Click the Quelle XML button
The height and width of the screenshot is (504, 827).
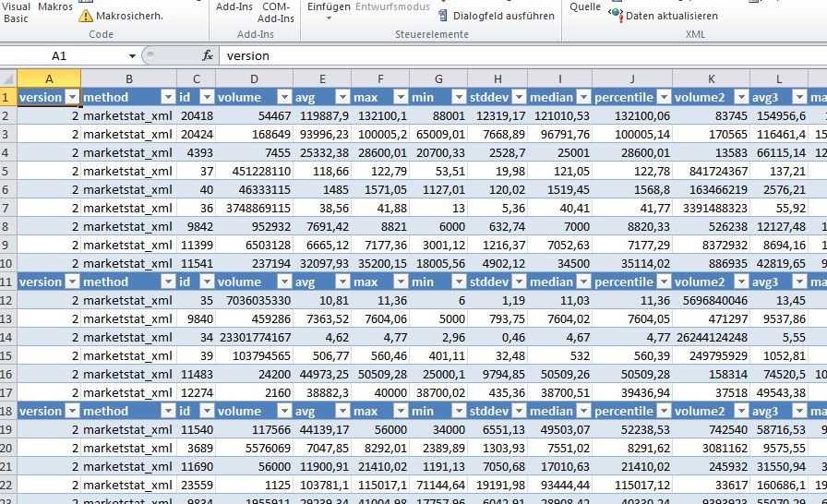tap(585, 6)
